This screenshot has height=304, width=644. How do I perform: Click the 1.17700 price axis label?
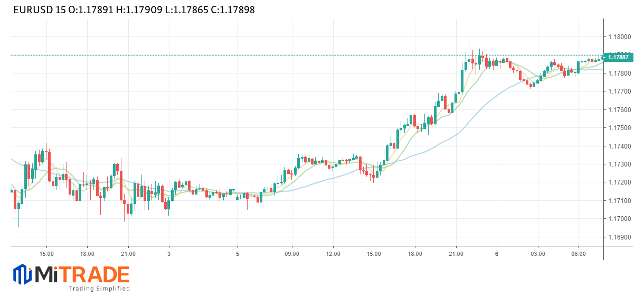pos(618,91)
